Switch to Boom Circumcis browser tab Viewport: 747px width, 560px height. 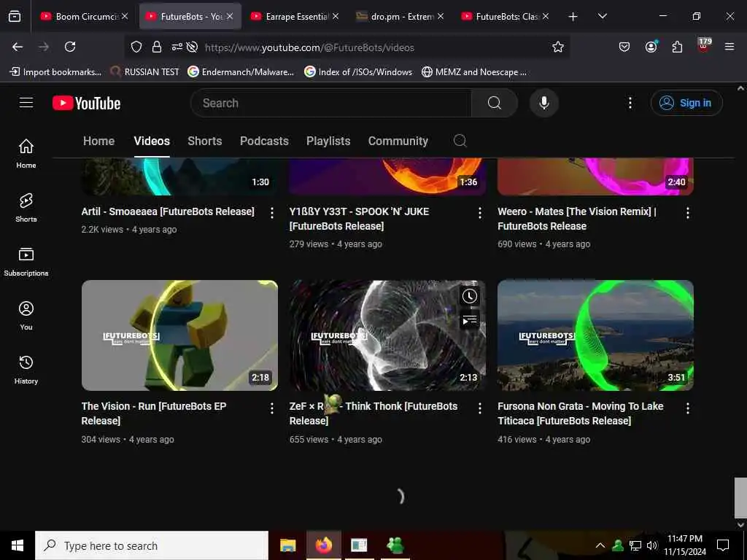86,16
